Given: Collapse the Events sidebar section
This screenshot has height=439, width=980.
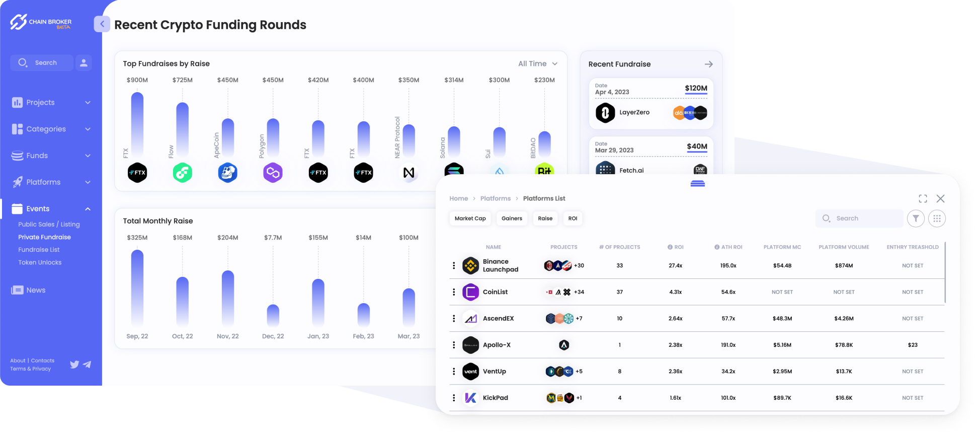Looking at the screenshot, I should click(88, 209).
